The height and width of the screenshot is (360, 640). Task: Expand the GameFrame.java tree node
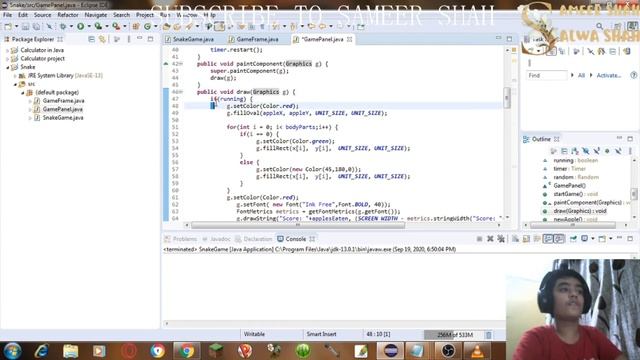[30, 101]
